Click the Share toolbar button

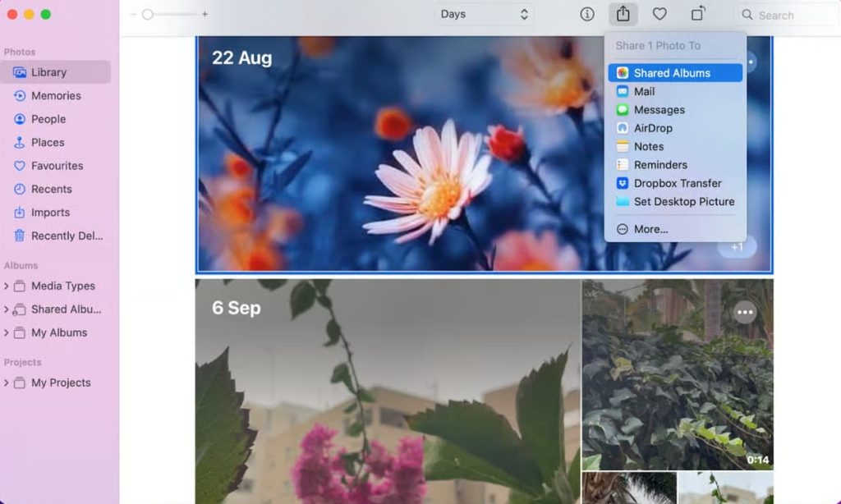(x=623, y=14)
